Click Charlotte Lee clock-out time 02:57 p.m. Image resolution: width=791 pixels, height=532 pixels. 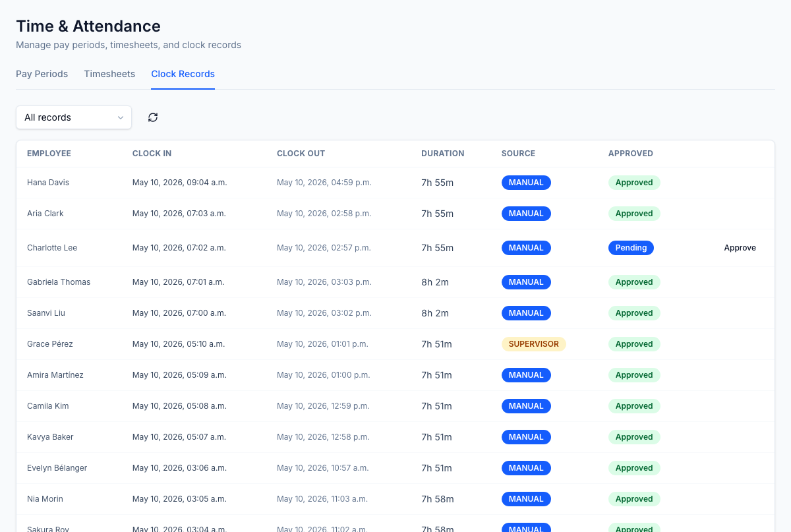[324, 248]
